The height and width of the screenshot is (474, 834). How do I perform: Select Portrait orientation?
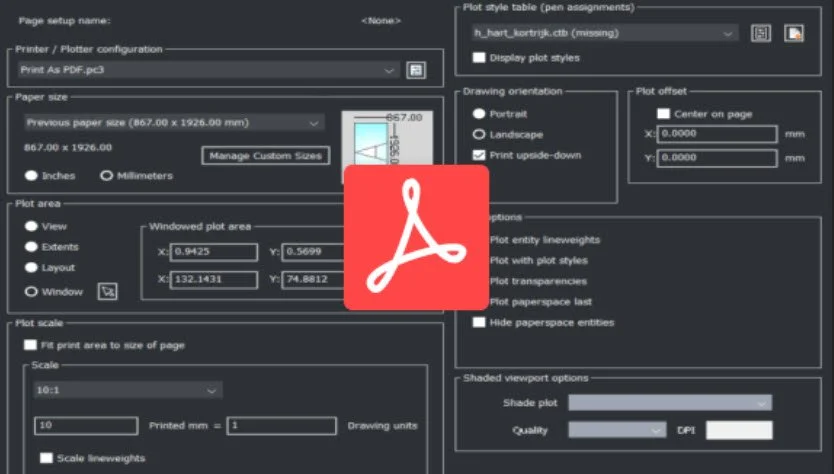(479, 114)
